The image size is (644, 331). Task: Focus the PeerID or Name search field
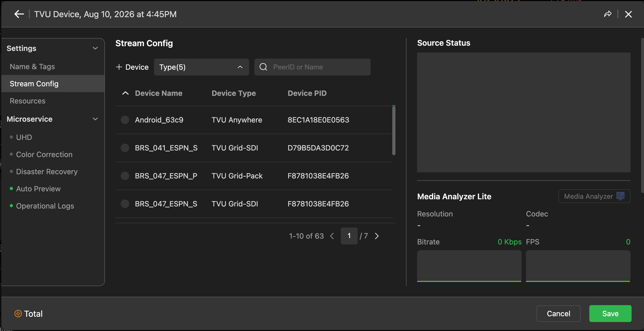point(312,67)
